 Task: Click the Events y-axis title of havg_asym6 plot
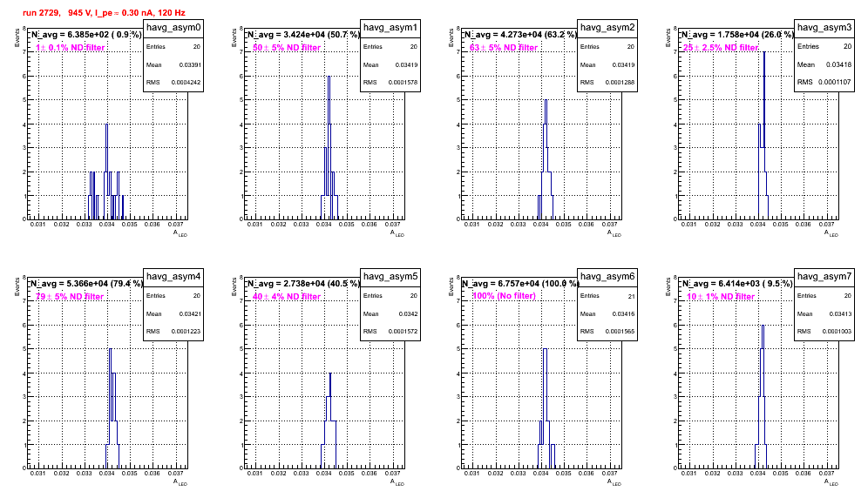click(x=451, y=286)
